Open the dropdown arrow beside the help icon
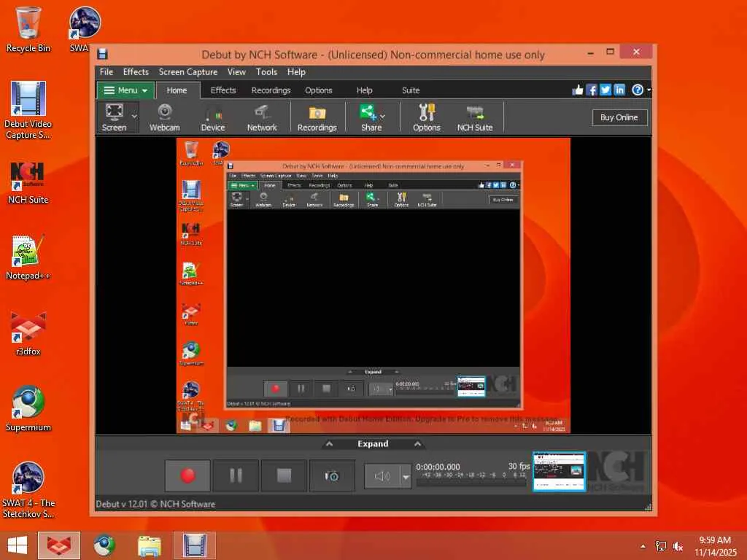This screenshot has width=747, height=560. (x=649, y=90)
